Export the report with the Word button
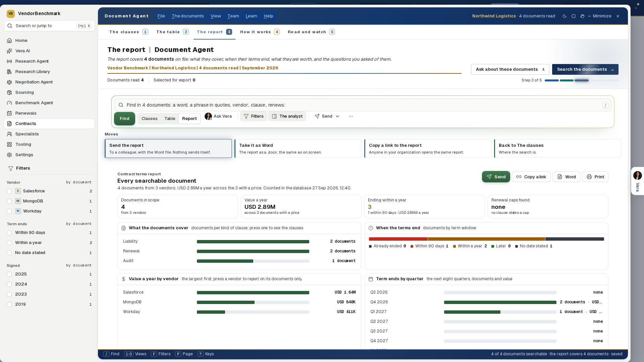 566,177
